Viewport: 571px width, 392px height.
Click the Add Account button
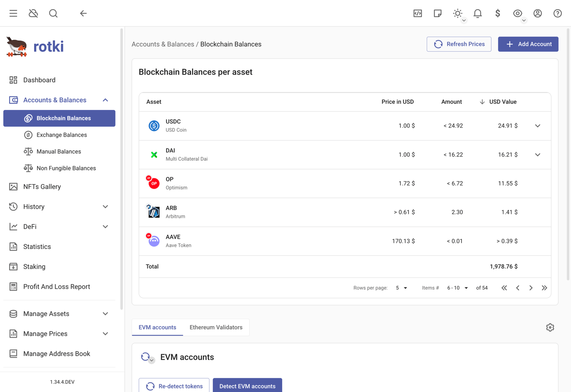pos(528,44)
